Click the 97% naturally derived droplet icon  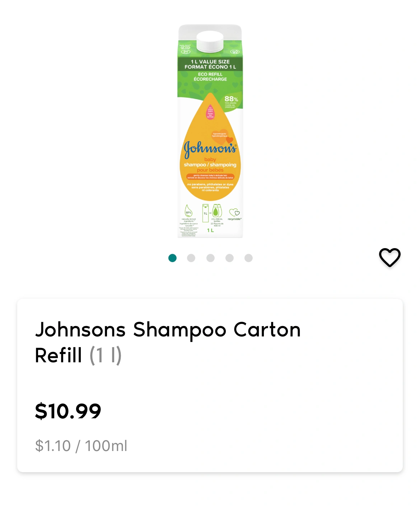coord(188,210)
